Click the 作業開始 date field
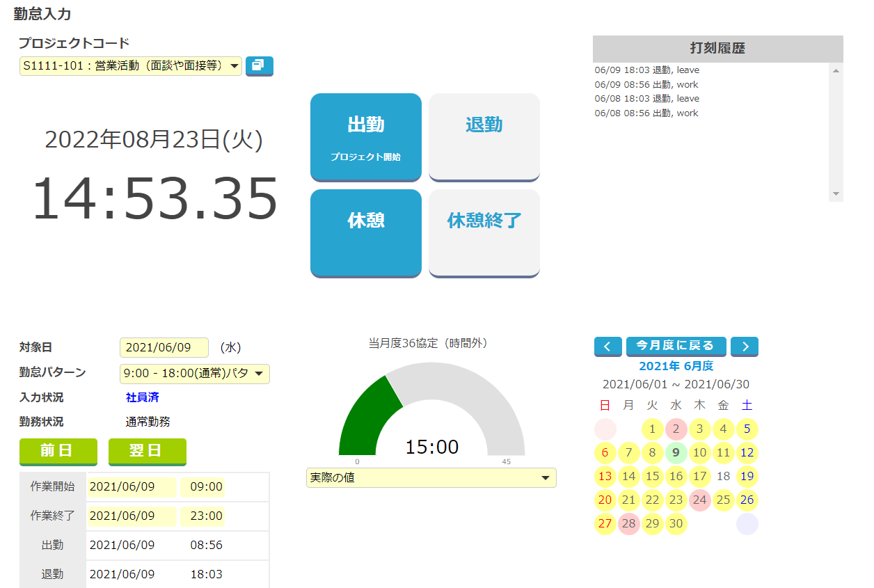 pyautogui.click(x=132, y=487)
